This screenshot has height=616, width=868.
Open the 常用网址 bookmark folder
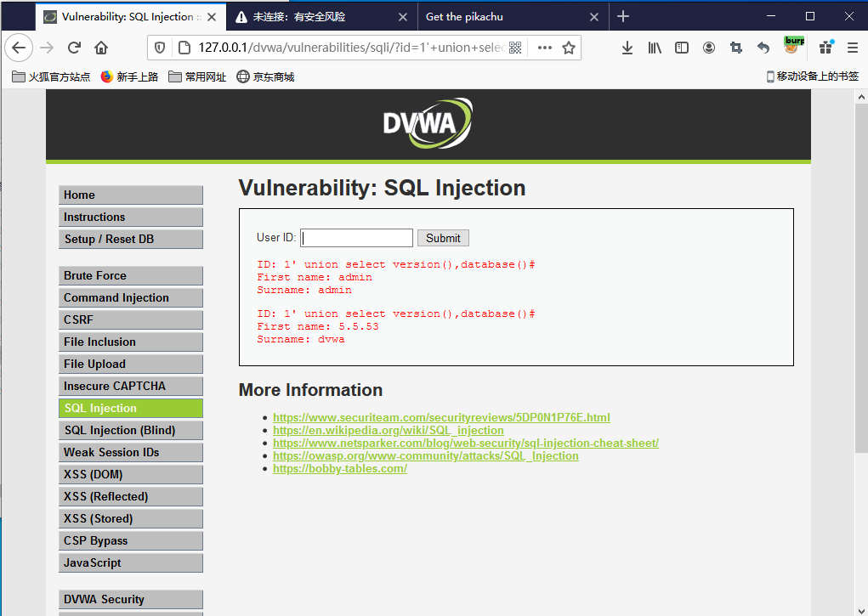[x=197, y=77]
